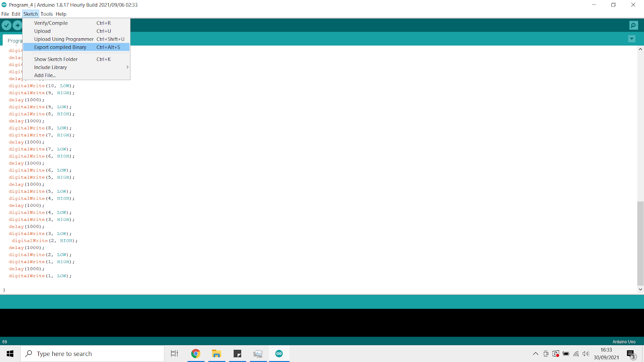Viewport: 644px width, 362px height.
Task: Expand the Include Library submenu
Action: point(76,67)
